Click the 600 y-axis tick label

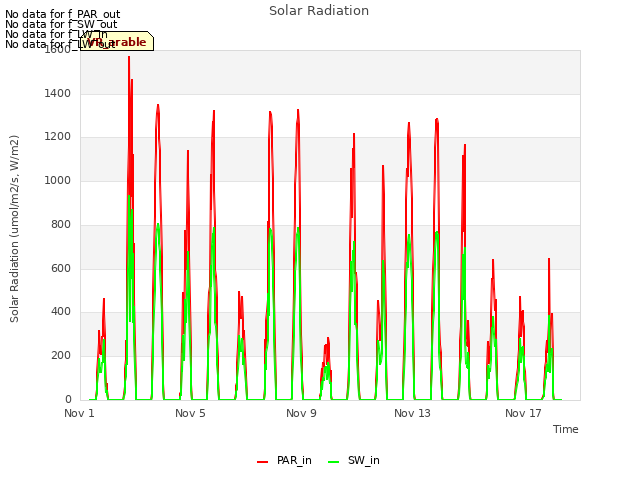[x=61, y=268]
